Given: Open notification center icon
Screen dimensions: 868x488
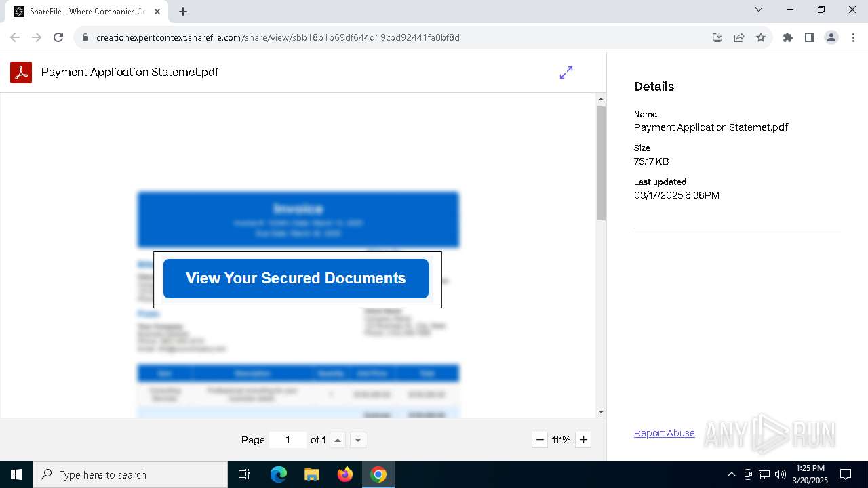Looking at the screenshot, I should point(846,474).
